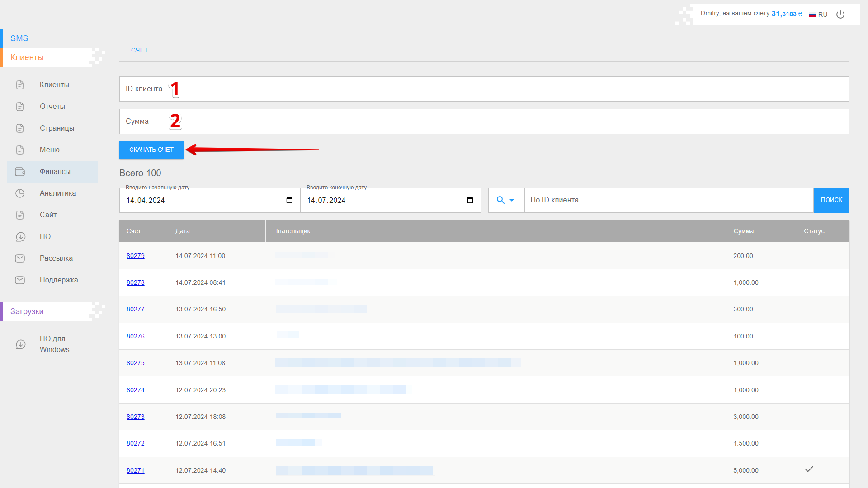
Task: Open the Финансы wallet icon
Action: click(x=20, y=172)
